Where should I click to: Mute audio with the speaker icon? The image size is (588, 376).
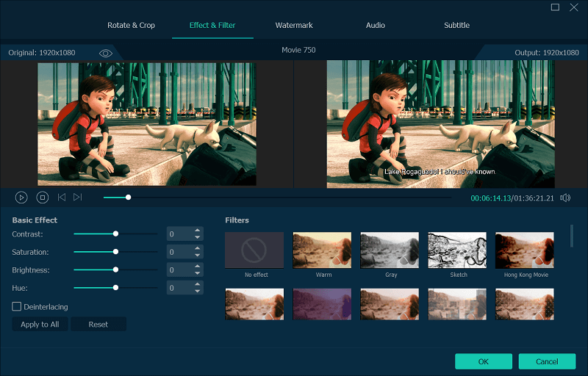tap(565, 198)
